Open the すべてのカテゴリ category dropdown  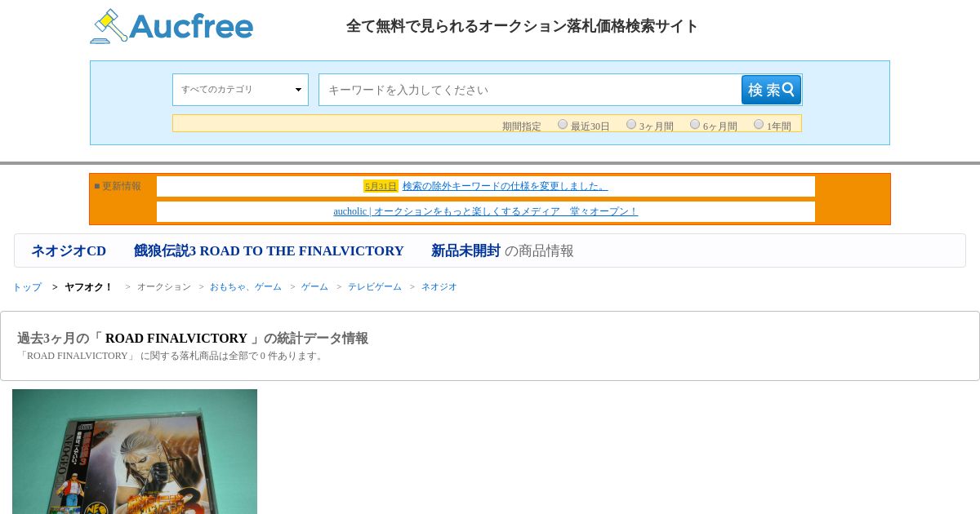[x=240, y=90]
